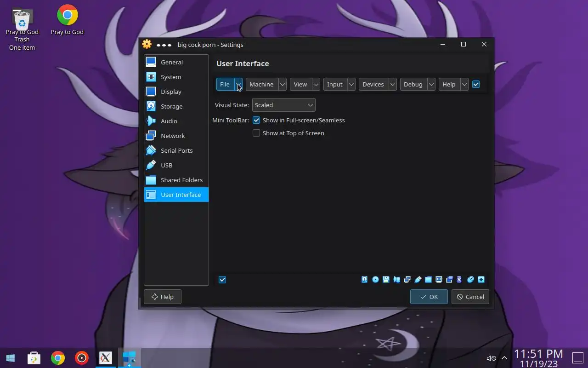Image resolution: width=588 pixels, height=368 pixels.
Task: Click the taskbar clock showing 11:51 PM
Action: tap(538, 358)
